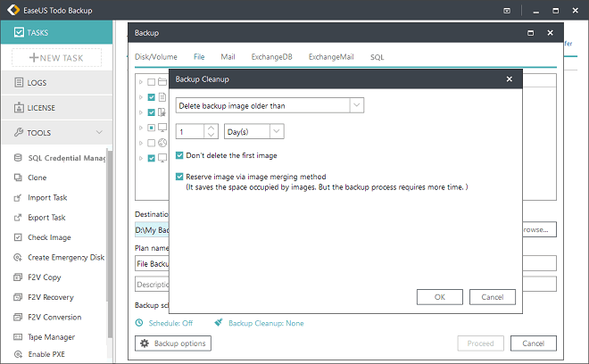Open Backup options button
The height and width of the screenshot is (364, 589).
point(173,343)
